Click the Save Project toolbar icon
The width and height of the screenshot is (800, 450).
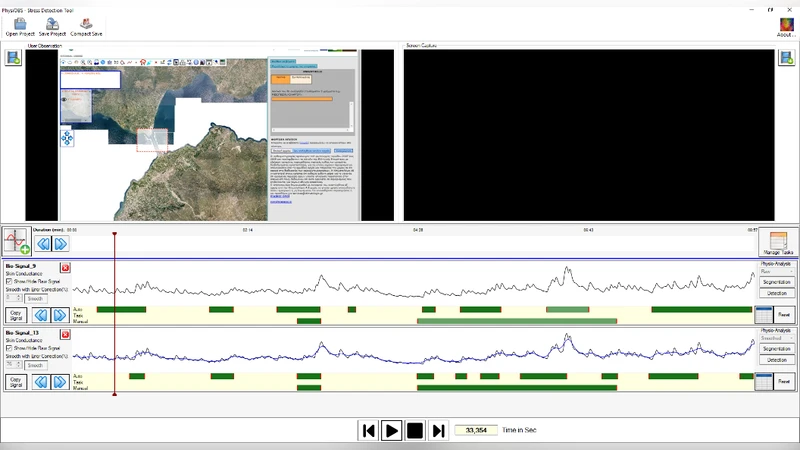(51, 23)
